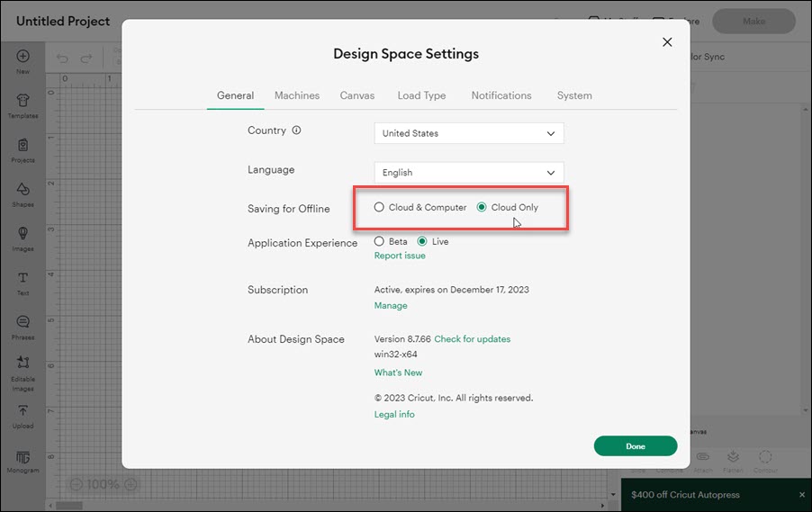Click the Check for updates link
812x512 pixels.
coord(472,339)
